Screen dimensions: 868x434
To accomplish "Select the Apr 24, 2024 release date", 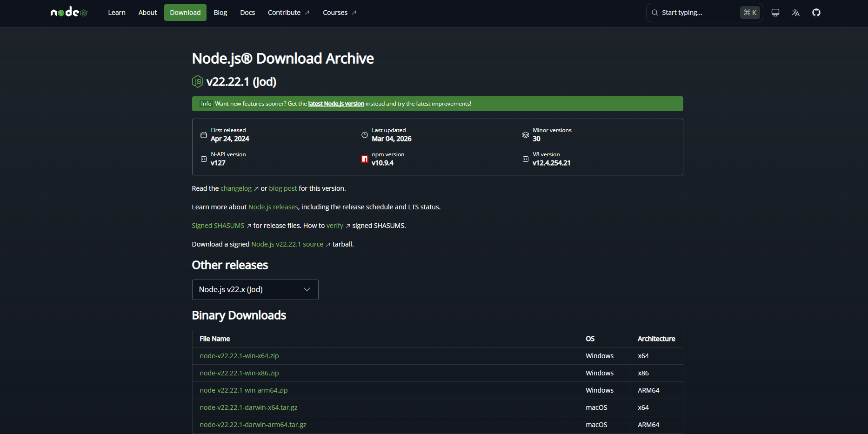I will [230, 139].
